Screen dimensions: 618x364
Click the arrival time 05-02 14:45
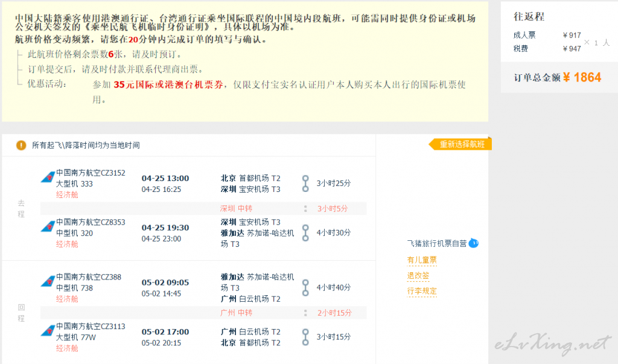pos(162,293)
